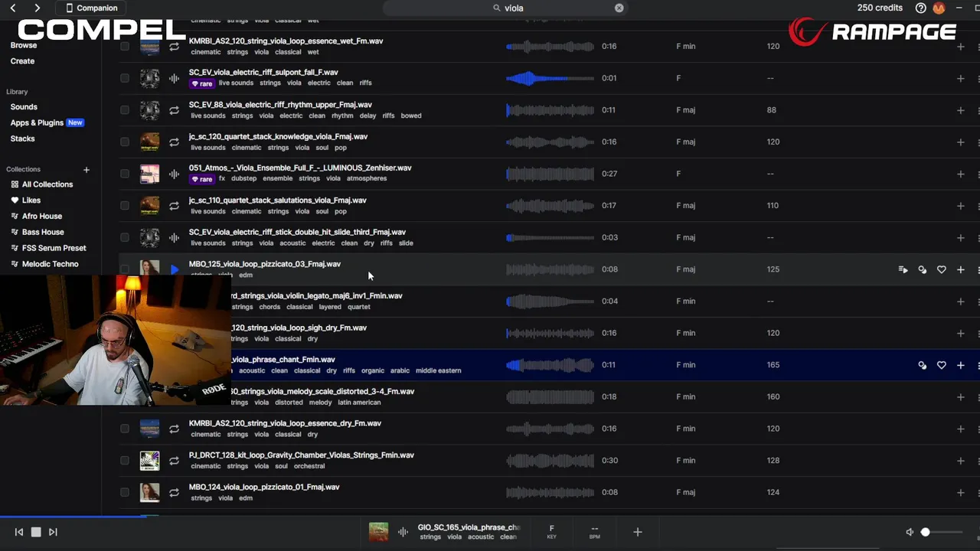Open Stacks in the Library

pyautogui.click(x=22, y=139)
